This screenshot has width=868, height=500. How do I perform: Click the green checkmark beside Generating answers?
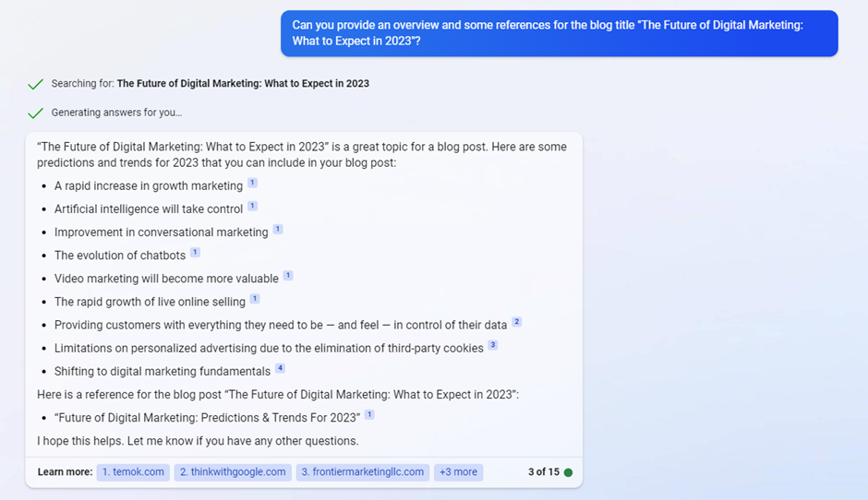coord(35,113)
